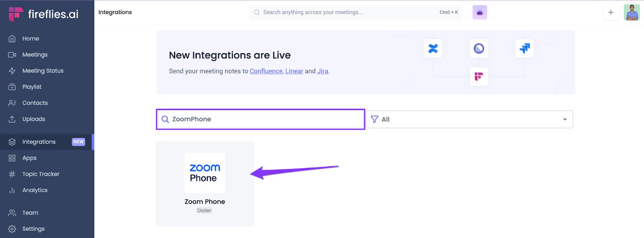Image resolution: width=644 pixels, height=238 pixels.
Task: Go to Home in sidebar
Action: 31,39
